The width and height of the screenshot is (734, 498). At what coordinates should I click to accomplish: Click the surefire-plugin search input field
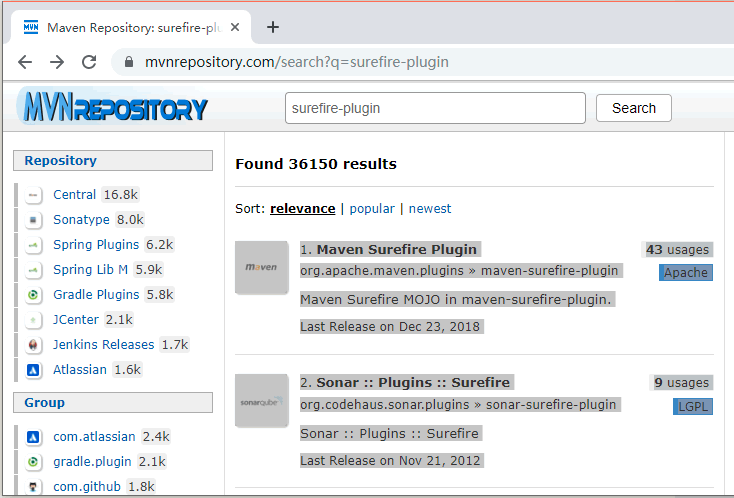click(434, 108)
